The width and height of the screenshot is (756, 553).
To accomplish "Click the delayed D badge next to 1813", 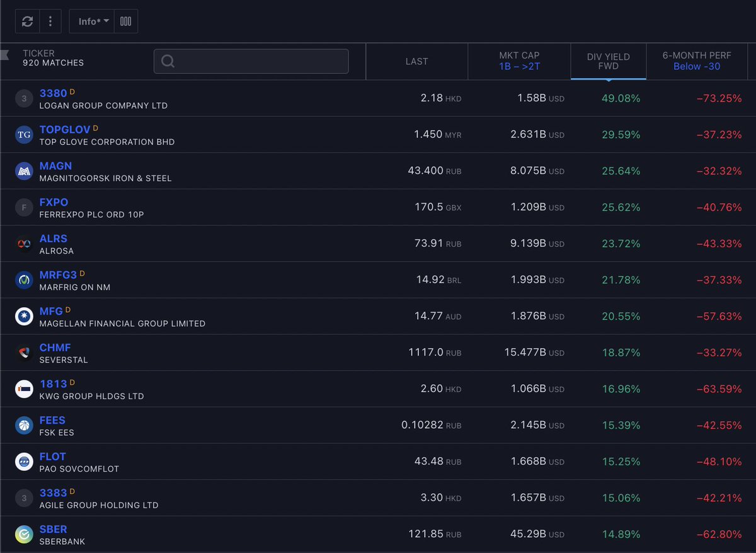I will click(72, 383).
